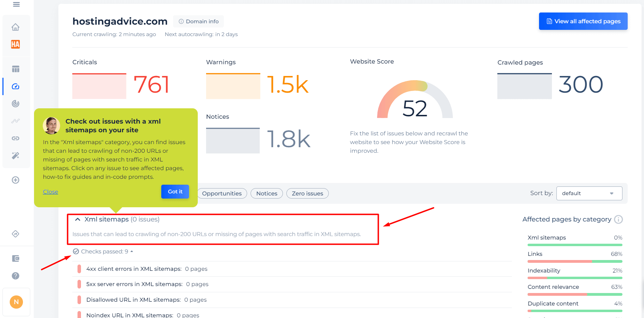
Task: Open the radar monitoring icon in sidebar
Action: click(x=15, y=103)
